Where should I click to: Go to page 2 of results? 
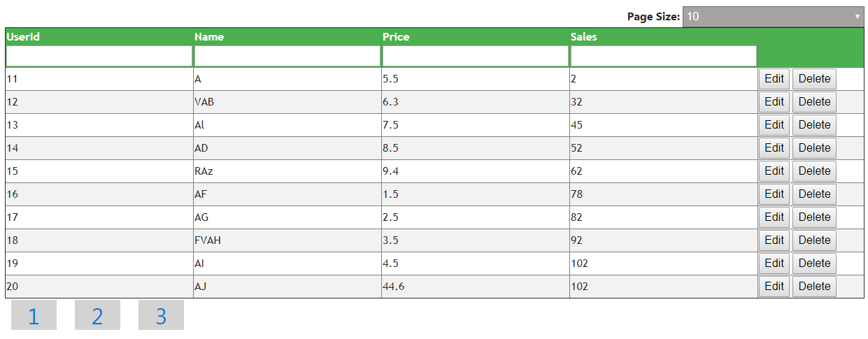pos(97,315)
